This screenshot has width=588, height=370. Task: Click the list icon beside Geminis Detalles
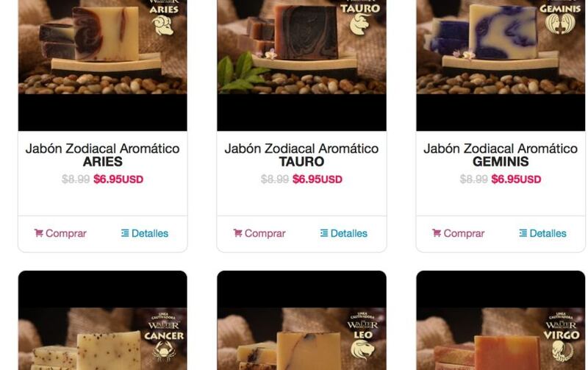[x=523, y=233]
